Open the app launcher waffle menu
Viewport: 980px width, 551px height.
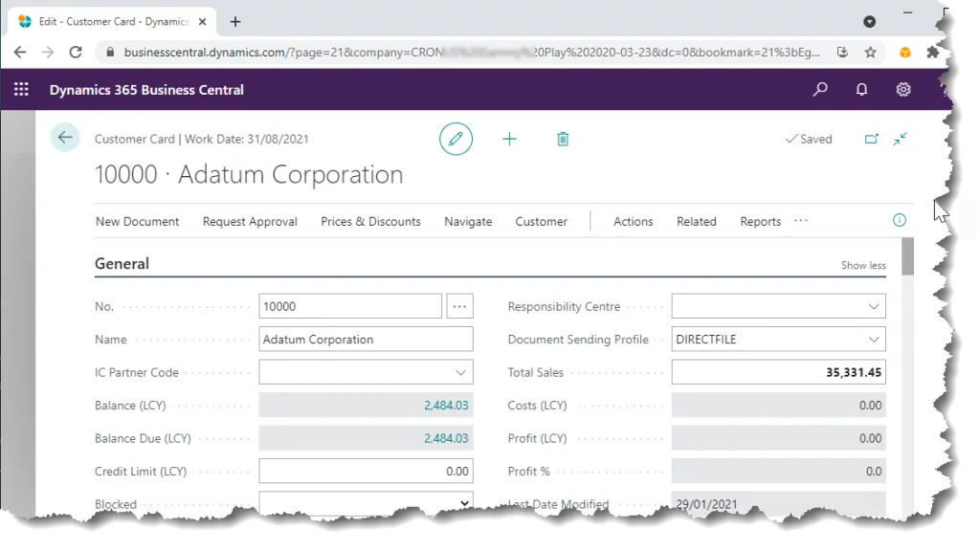pos(21,89)
